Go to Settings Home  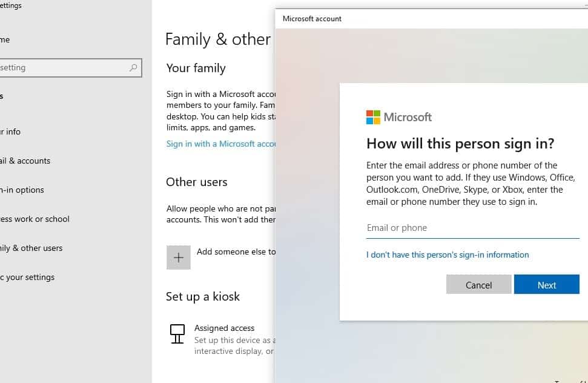(5, 40)
